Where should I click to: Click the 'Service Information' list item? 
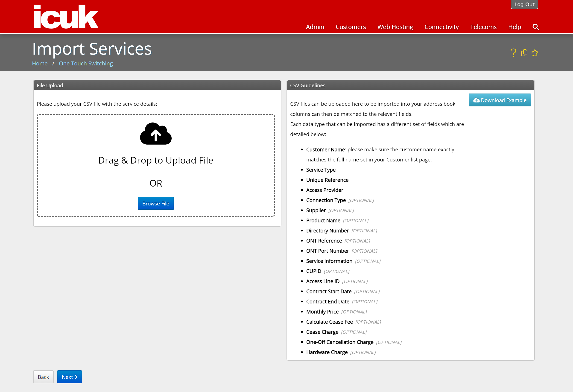click(x=343, y=261)
